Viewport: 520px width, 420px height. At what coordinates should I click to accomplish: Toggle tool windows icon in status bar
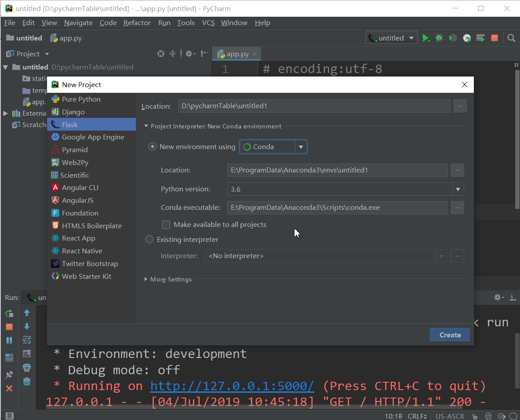[x=10, y=416]
